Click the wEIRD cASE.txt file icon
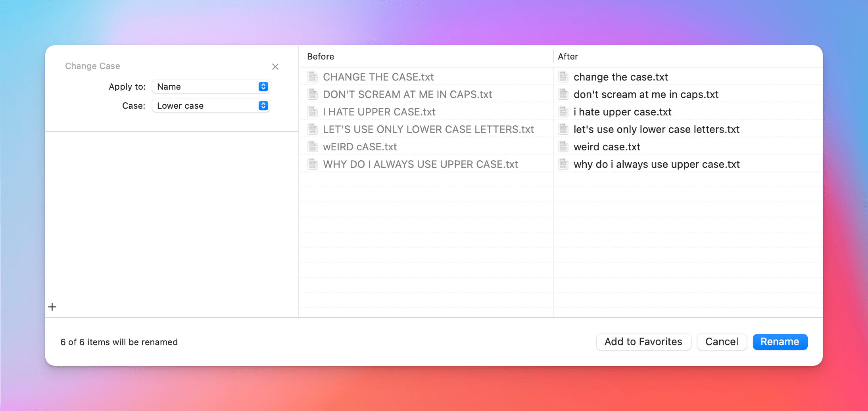Viewport: 868px width, 411px height. (x=313, y=146)
